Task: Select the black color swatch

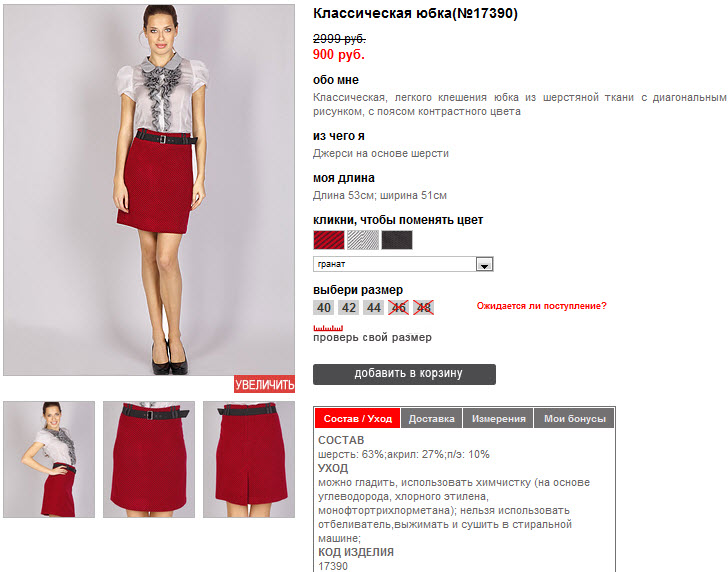Action: (397, 240)
